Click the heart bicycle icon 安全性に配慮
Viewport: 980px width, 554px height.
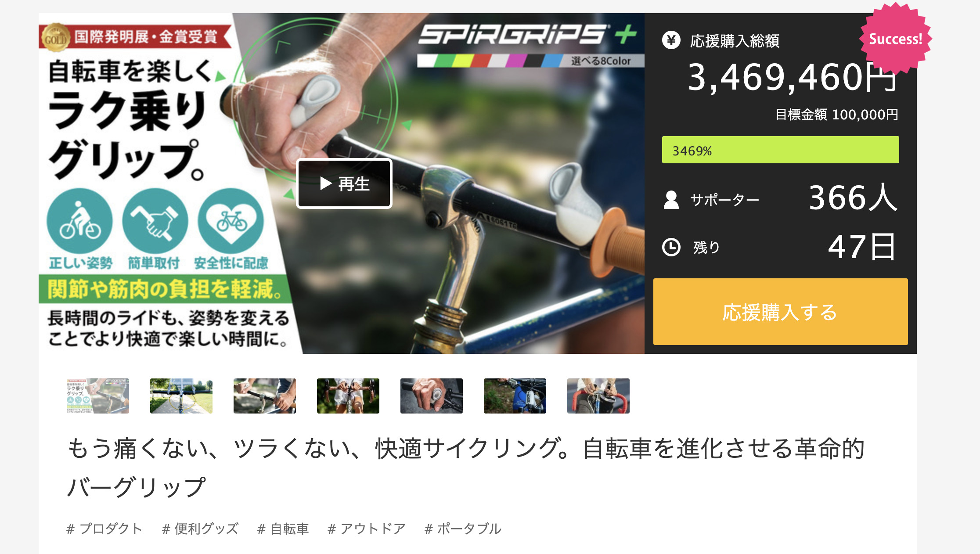(231, 221)
